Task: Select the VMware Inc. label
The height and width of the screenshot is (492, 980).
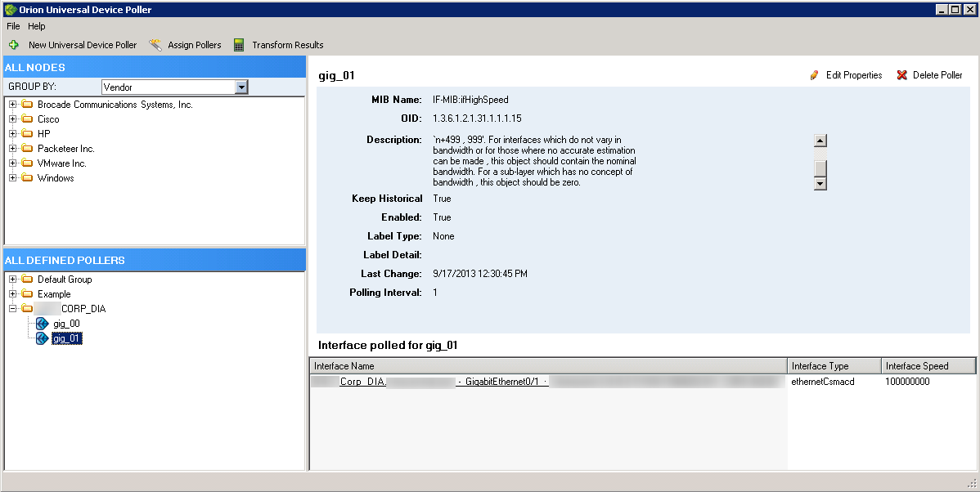Action: pos(62,163)
